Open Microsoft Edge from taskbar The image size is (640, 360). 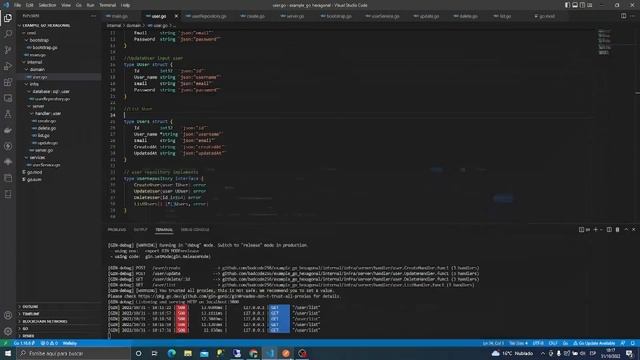click(x=171, y=353)
